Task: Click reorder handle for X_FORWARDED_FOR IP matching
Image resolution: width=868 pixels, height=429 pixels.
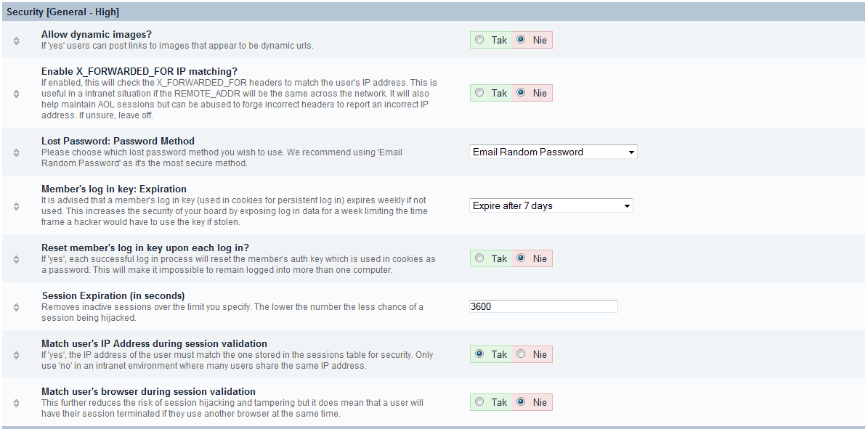Action: pos(16,94)
